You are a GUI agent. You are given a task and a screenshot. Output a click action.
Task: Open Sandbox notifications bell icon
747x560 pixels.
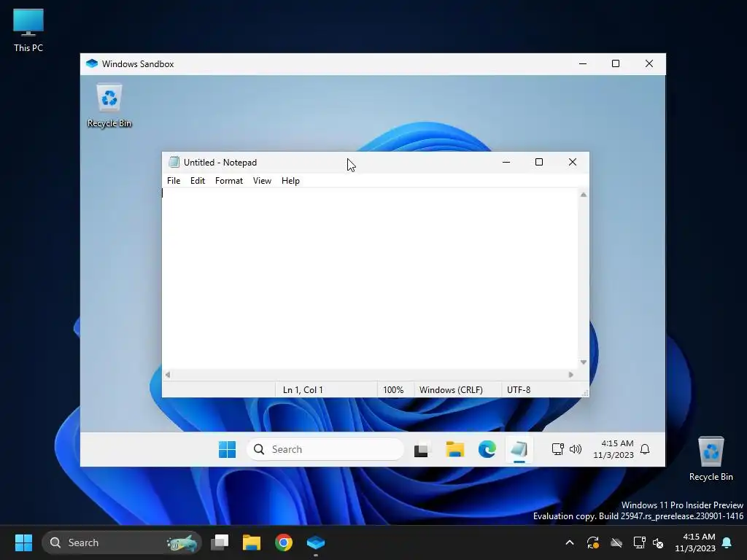(x=645, y=449)
